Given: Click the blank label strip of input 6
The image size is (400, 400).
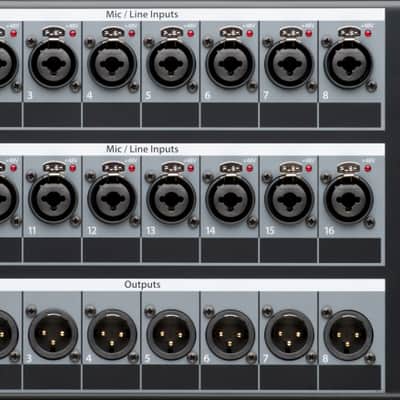Looking at the screenshot, I should click(229, 115).
